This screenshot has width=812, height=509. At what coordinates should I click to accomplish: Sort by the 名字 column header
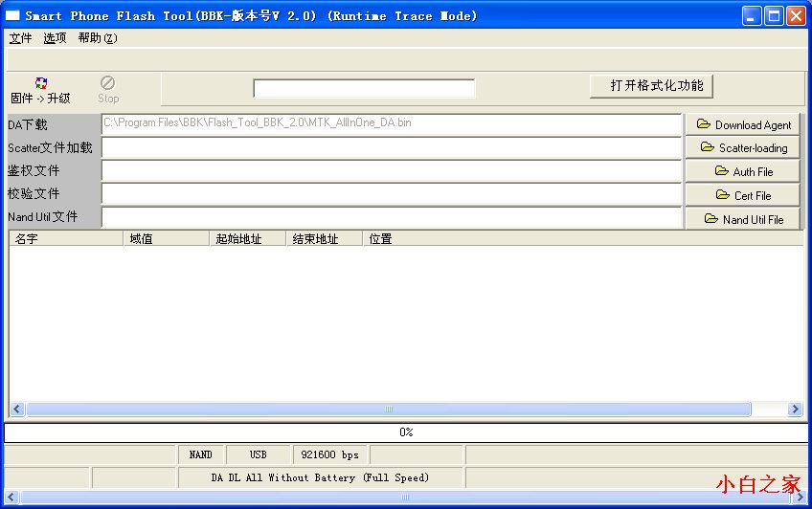[66, 239]
